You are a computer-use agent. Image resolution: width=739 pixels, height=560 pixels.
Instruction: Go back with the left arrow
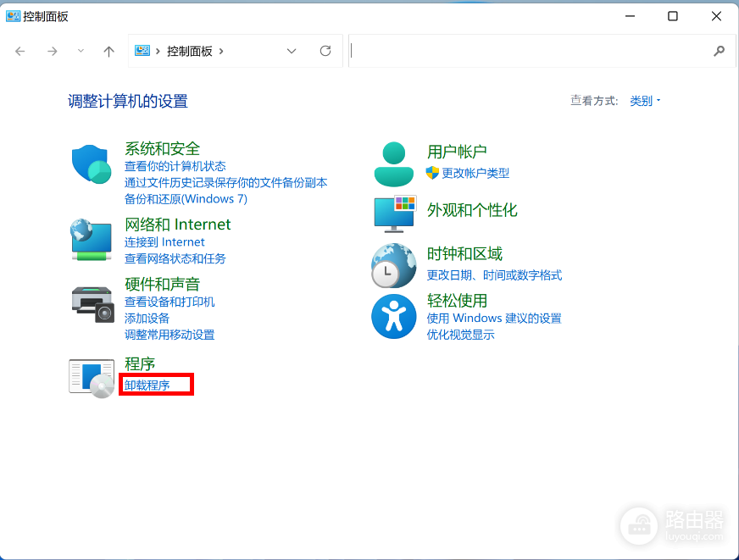19,51
